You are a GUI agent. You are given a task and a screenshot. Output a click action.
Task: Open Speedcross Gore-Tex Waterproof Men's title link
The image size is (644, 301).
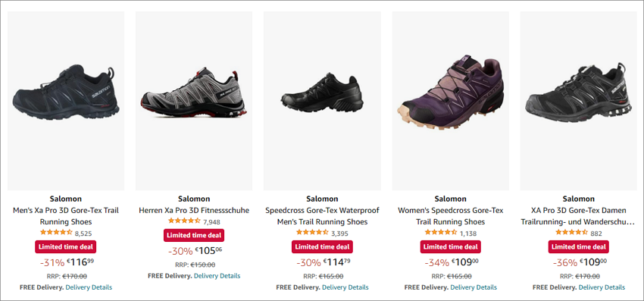[322, 216]
